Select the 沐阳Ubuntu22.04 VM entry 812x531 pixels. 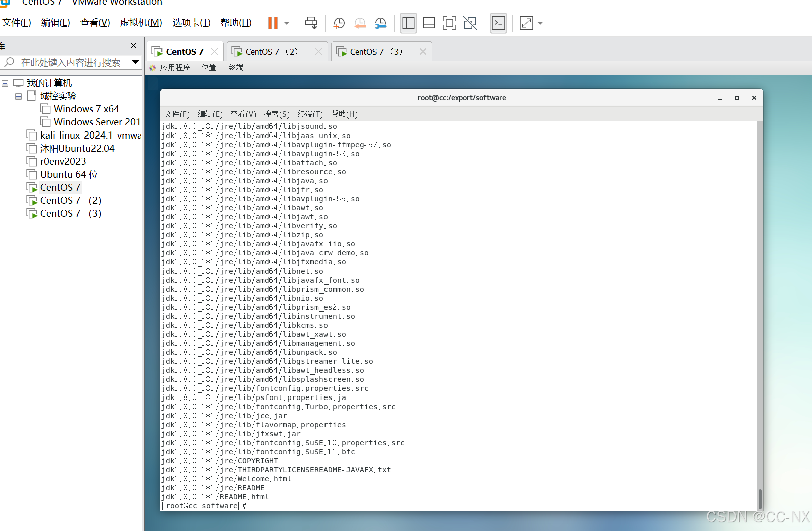(x=71, y=148)
